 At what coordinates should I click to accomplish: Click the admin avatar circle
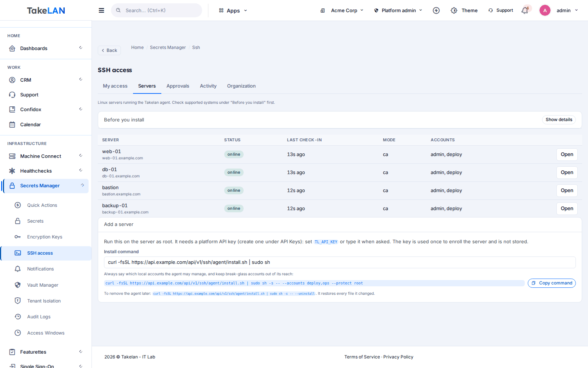tap(545, 10)
